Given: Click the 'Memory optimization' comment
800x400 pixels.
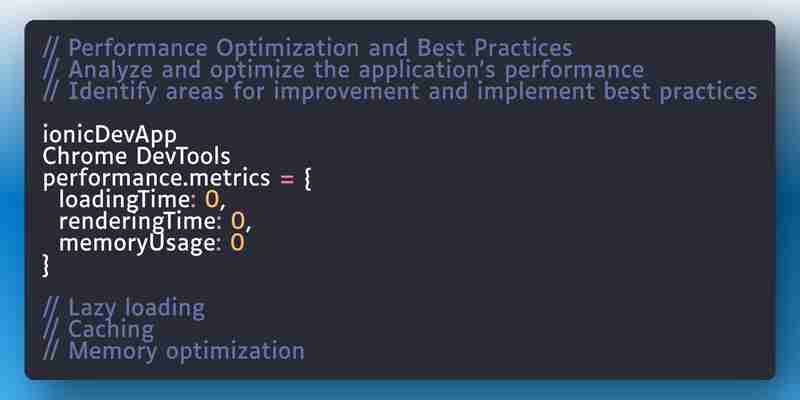Looking at the screenshot, I should coord(173,352).
